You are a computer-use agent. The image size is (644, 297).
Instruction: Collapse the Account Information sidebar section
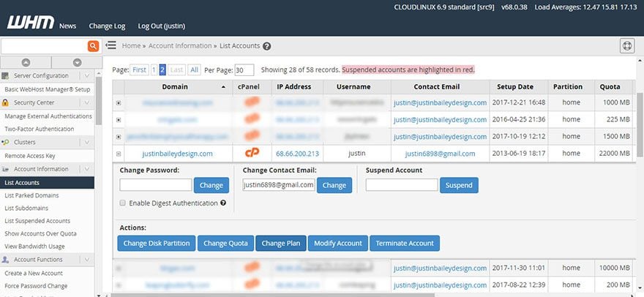pos(86,169)
